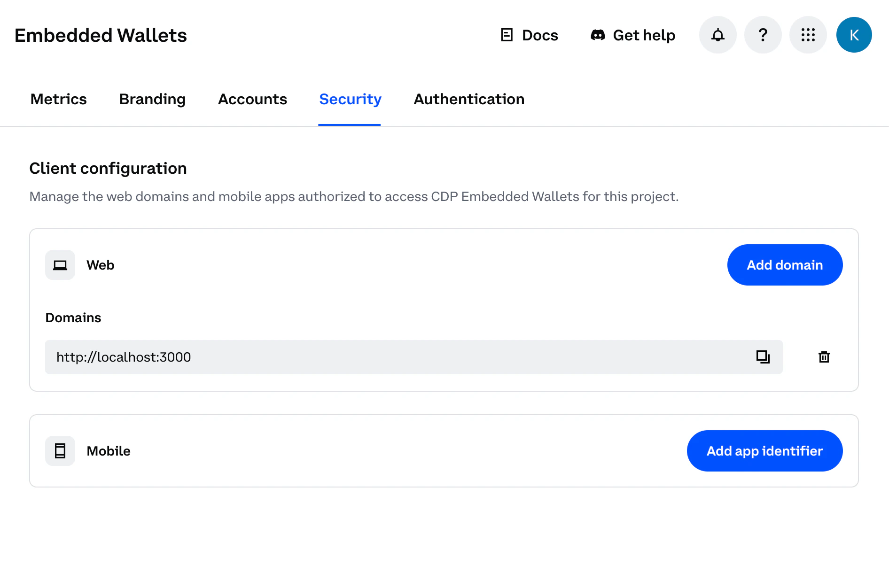889x588 pixels.
Task: Click the Add domain button
Action: [784, 264]
